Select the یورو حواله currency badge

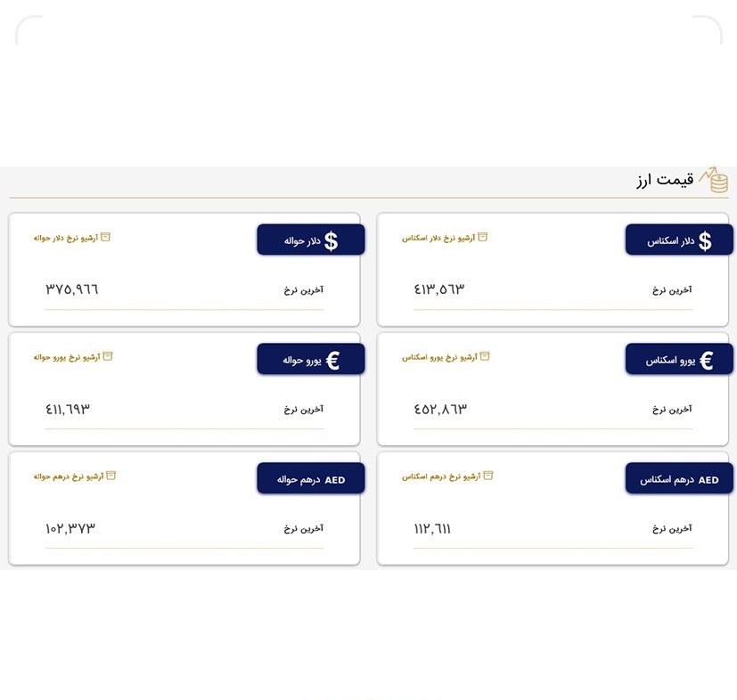coord(310,358)
